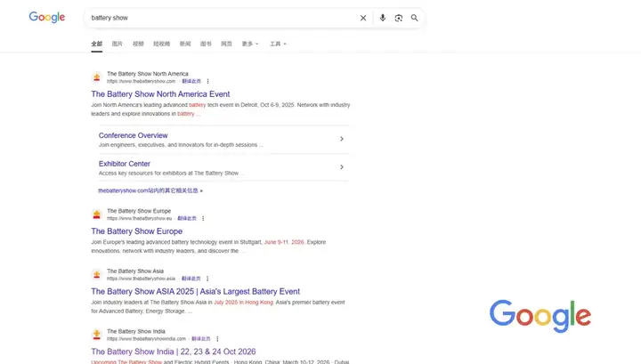This screenshot has height=364, width=641.
Task: Open the favicon of The Battery Show Asia result
Action: point(97,274)
